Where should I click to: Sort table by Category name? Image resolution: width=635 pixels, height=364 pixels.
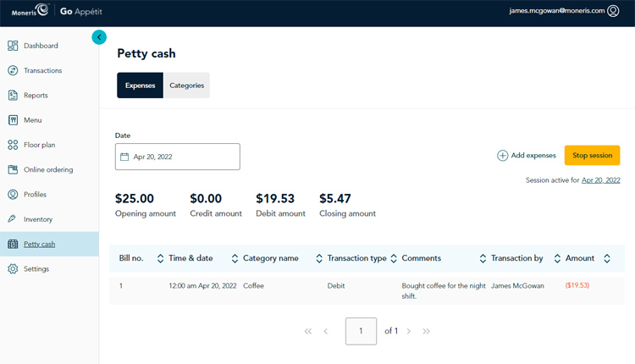click(x=319, y=258)
